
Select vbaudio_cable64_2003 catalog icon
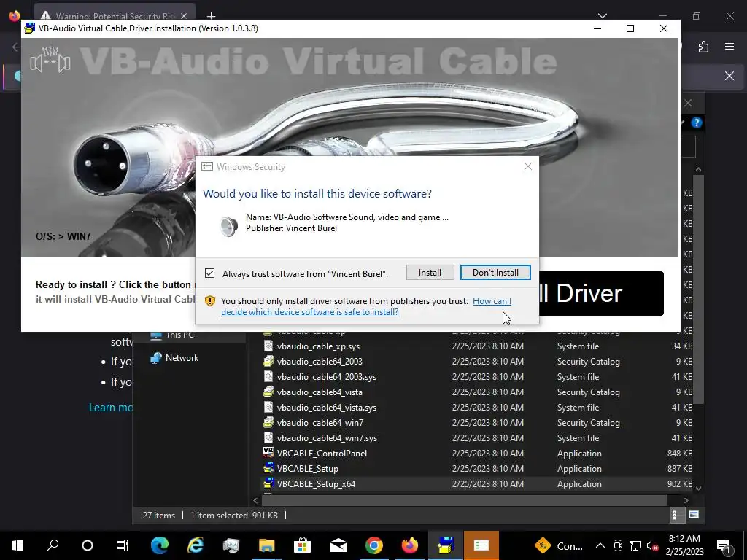coord(268,362)
